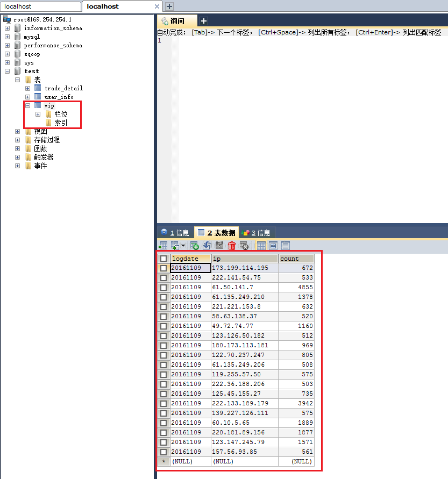This screenshot has width=448, height=479.
Task: Check the row with ip 221.221.153.8
Action: click(x=163, y=307)
